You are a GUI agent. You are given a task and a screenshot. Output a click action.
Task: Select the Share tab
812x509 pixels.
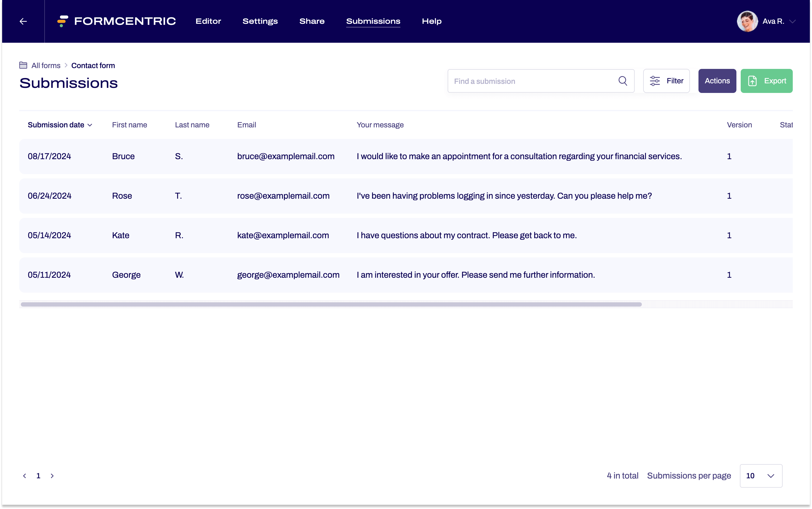pos(311,21)
